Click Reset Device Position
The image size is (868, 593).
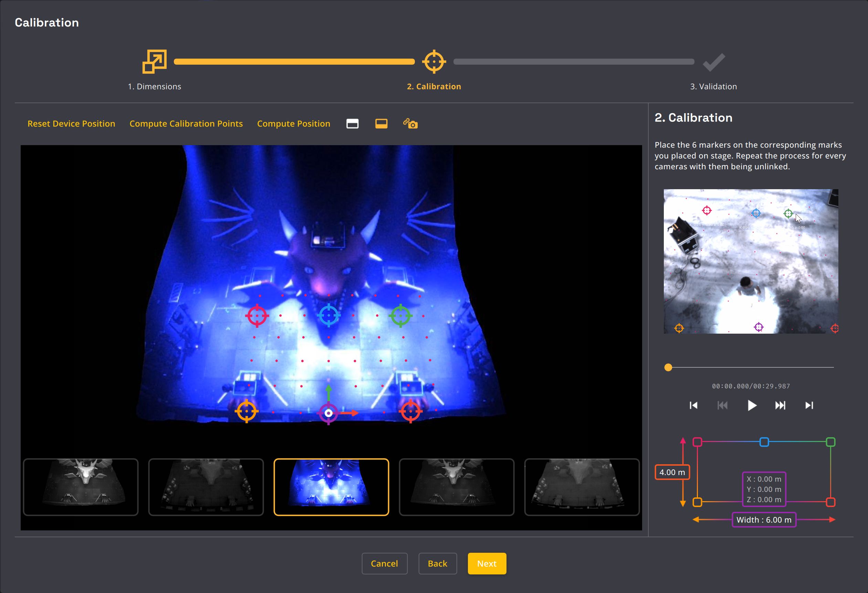(71, 123)
